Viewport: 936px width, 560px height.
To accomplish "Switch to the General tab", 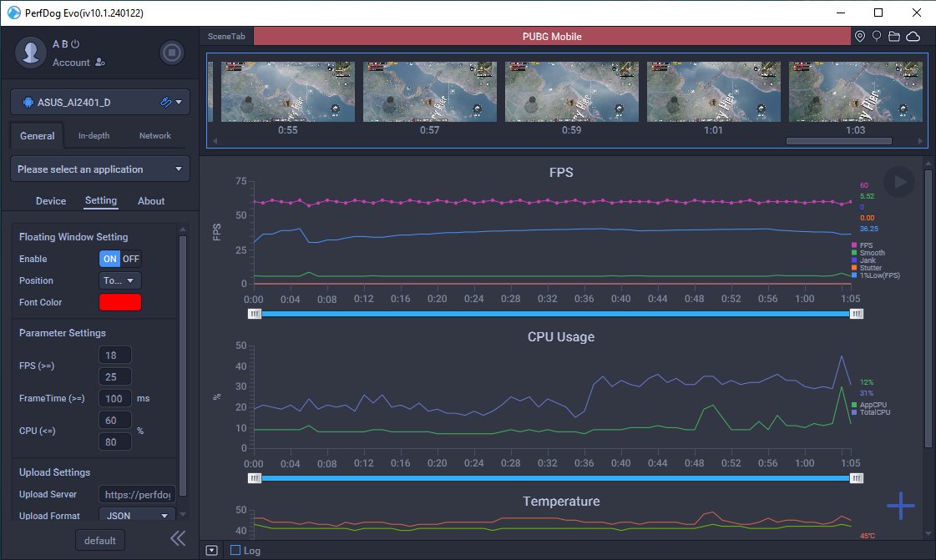I will [37, 136].
